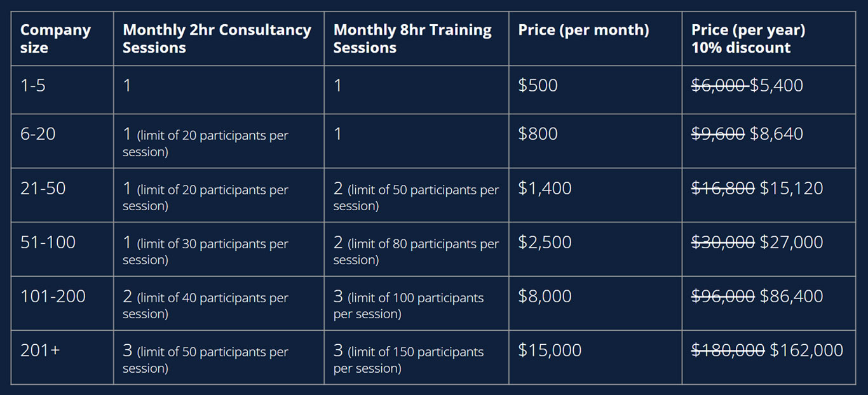Click the "limit of 40 participants" consultancy cell

tap(205, 305)
